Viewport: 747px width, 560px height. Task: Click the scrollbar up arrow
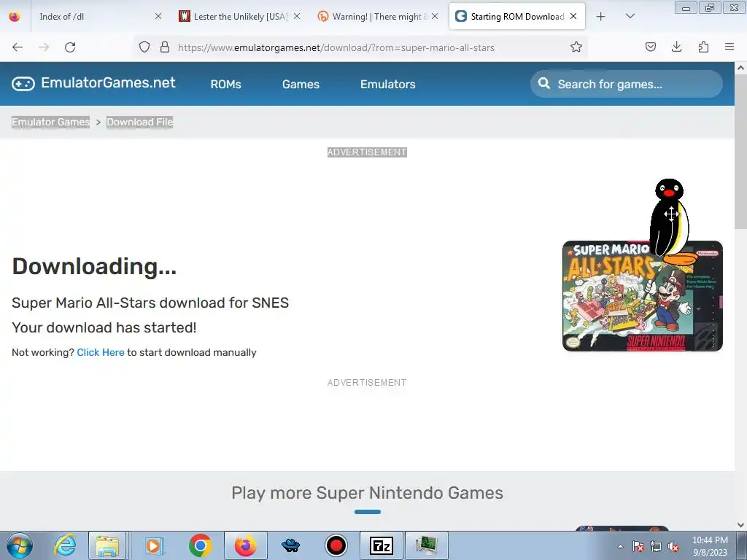(x=740, y=68)
